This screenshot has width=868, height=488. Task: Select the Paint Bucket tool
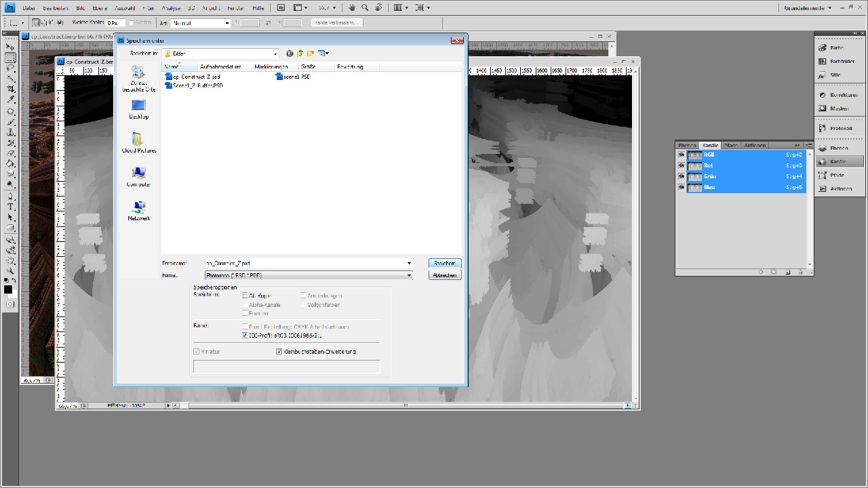tap(11, 163)
